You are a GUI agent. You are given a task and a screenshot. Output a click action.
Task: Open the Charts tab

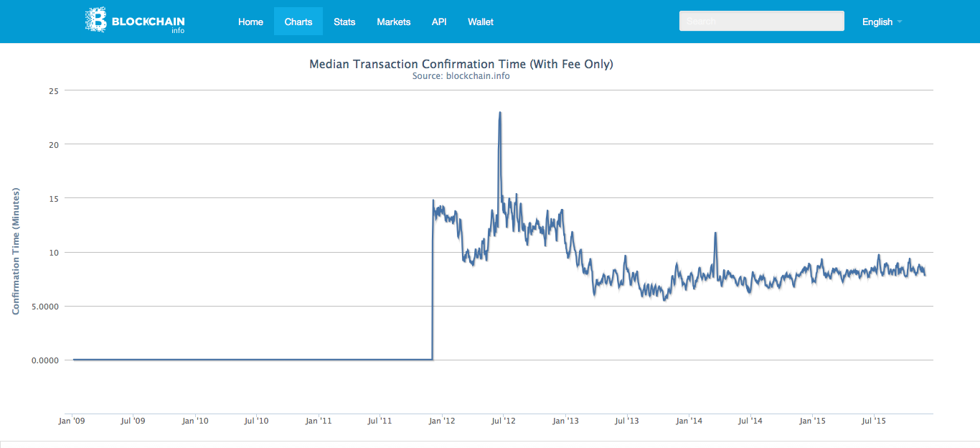(298, 22)
